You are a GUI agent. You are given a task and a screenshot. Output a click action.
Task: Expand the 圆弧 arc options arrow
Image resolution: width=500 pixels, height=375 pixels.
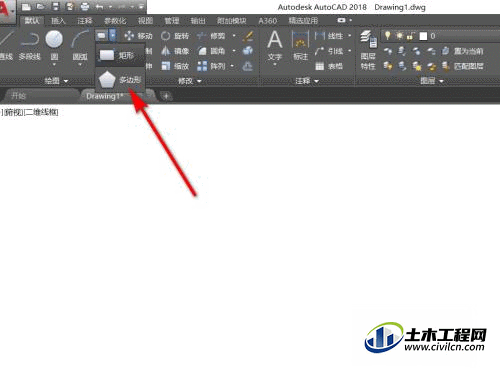coord(80,64)
